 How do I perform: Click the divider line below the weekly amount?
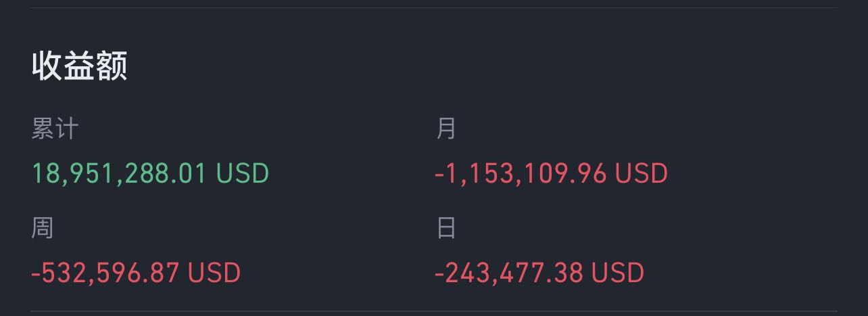click(x=434, y=312)
